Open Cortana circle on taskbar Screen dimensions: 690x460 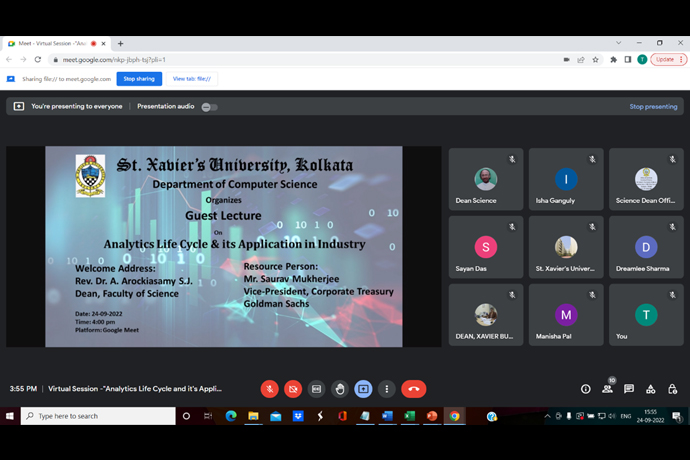186,416
